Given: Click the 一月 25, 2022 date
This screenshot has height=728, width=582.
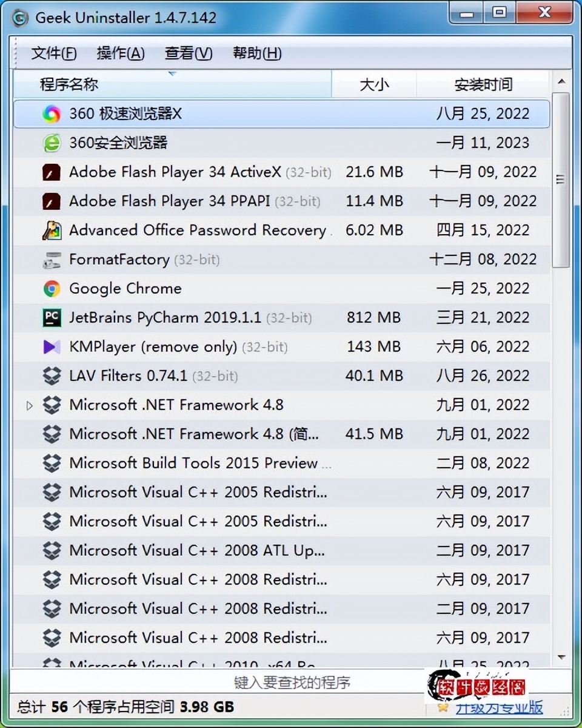Looking at the screenshot, I should coord(483,289).
